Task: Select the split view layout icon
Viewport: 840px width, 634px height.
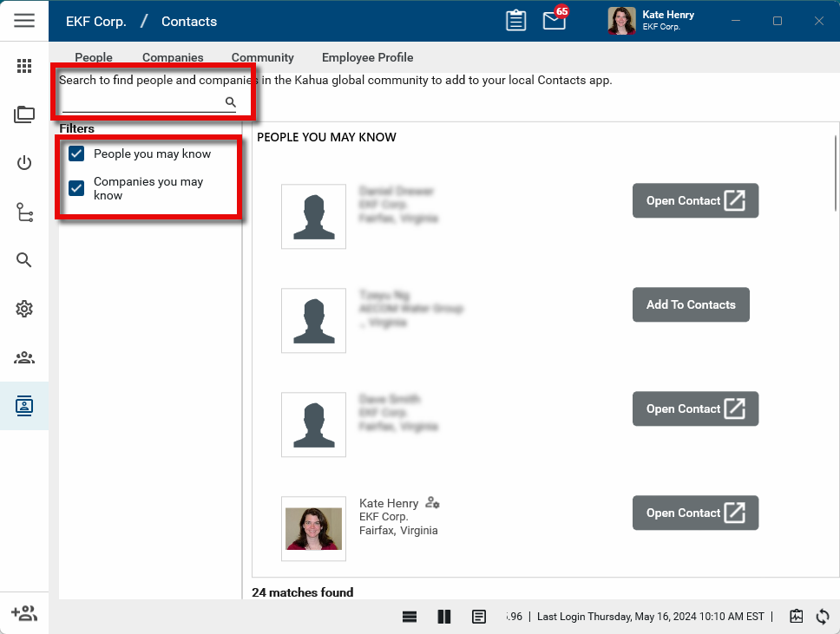Action: 444,617
